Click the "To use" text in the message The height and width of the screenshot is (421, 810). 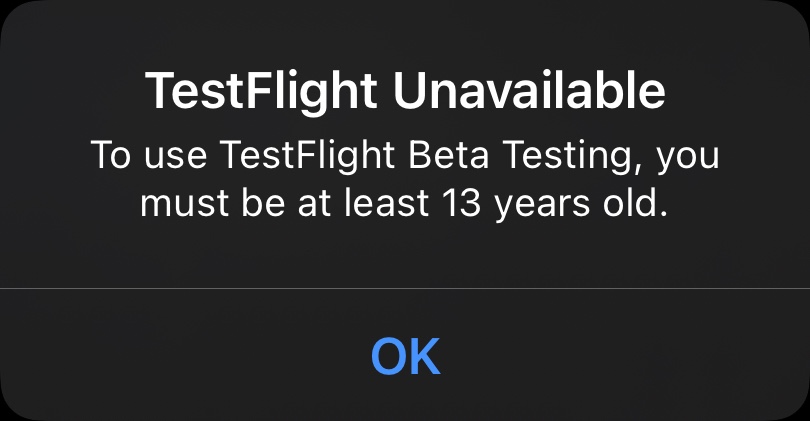point(140,157)
